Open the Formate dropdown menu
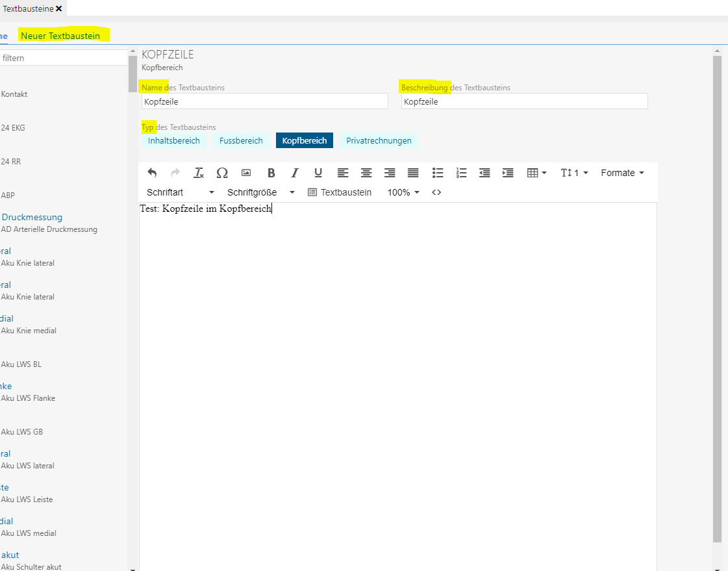Image resolution: width=728 pixels, height=571 pixels. coord(622,173)
